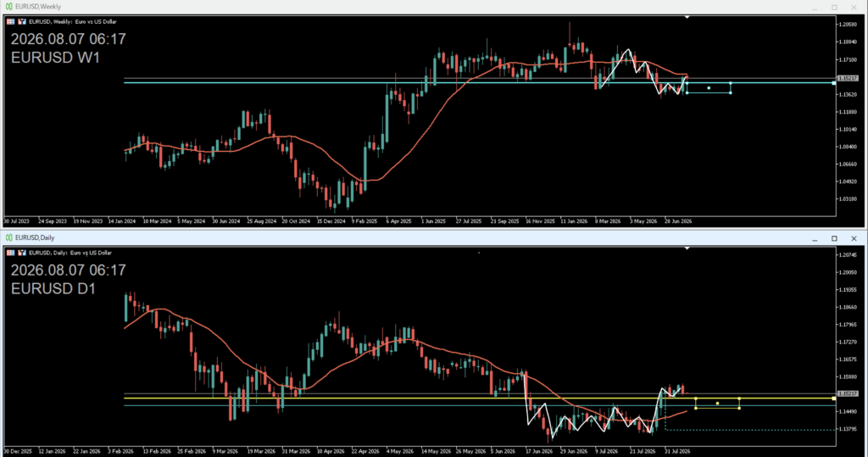The height and width of the screenshot is (457, 868).
Task: Click '30 Dec 2025' date on Daily time axis
Action: (18, 451)
